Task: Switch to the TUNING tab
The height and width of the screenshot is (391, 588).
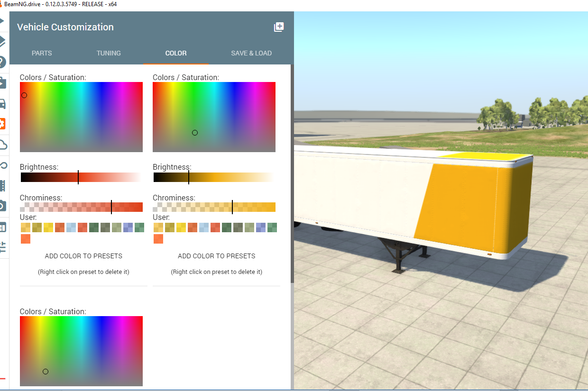Action: pos(109,53)
